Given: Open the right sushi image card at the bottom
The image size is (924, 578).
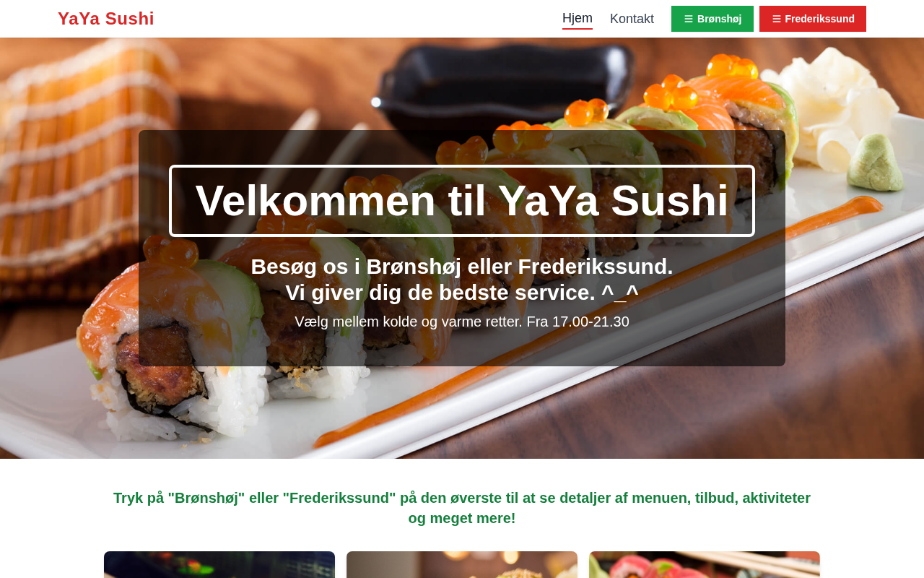Looking at the screenshot, I should pyautogui.click(x=705, y=565).
